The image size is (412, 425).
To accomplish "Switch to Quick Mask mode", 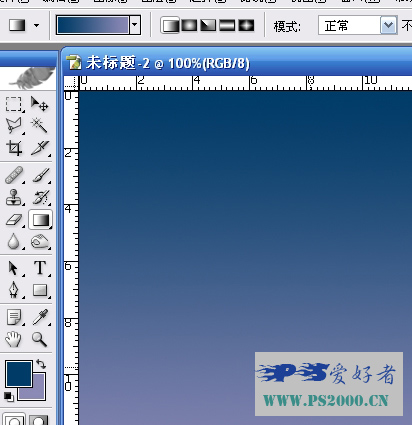I will (39, 419).
